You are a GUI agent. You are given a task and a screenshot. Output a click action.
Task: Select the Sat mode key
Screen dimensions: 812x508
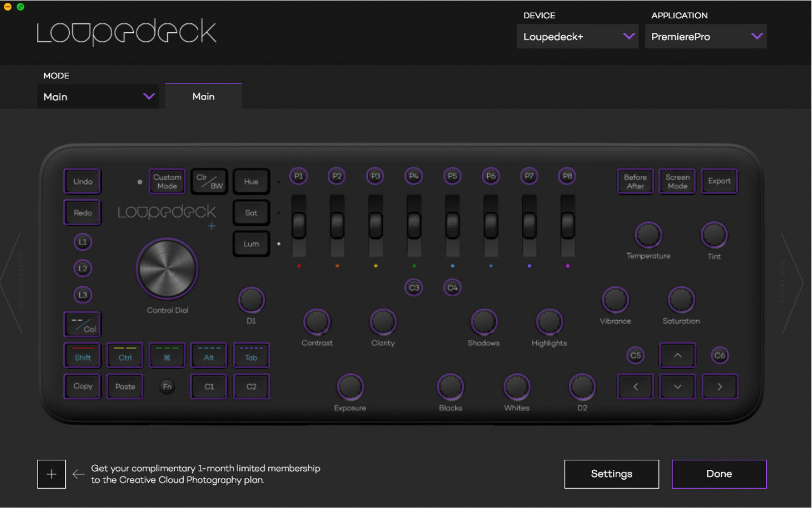[x=251, y=213]
